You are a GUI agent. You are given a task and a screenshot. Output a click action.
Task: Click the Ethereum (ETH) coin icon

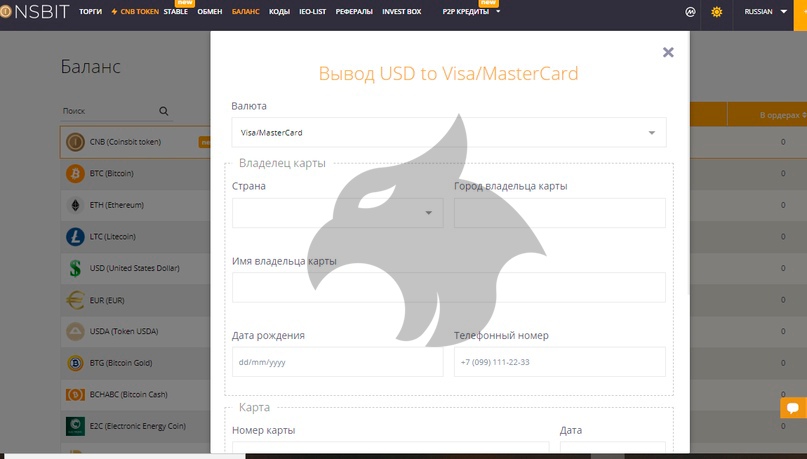[74, 205]
